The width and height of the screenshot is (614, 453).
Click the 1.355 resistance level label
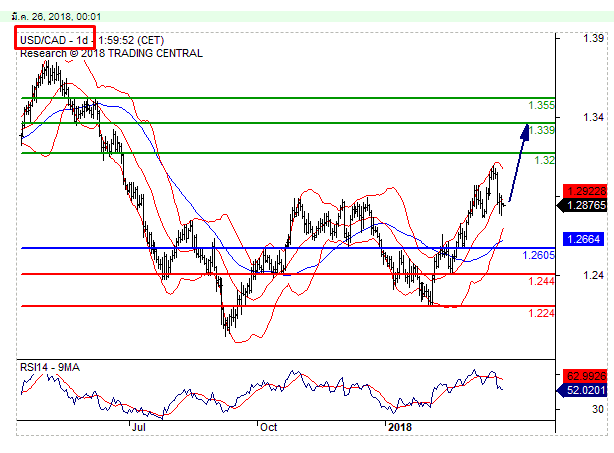[541, 105]
